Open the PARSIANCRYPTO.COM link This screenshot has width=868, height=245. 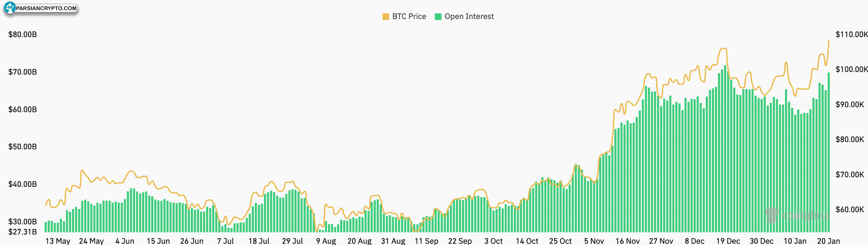[46, 8]
